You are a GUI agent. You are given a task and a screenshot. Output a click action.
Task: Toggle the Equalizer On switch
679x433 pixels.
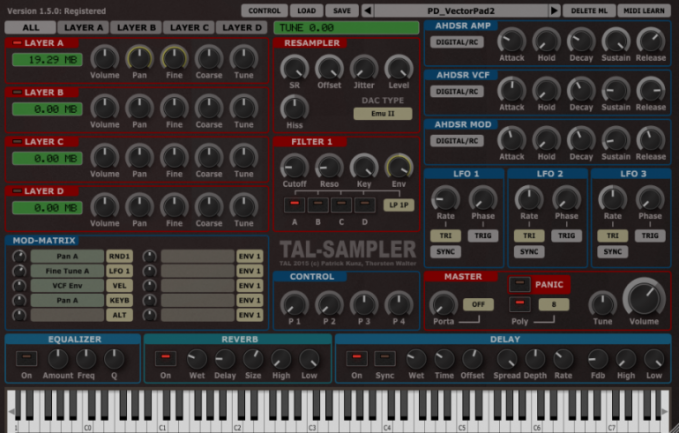click(x=26, y=358)
